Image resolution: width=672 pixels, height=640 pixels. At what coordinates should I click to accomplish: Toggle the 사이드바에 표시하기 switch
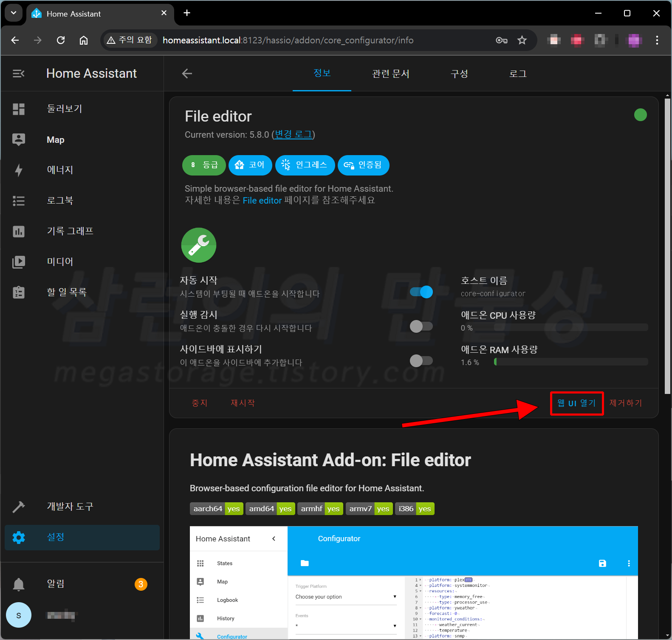(421, 361)
